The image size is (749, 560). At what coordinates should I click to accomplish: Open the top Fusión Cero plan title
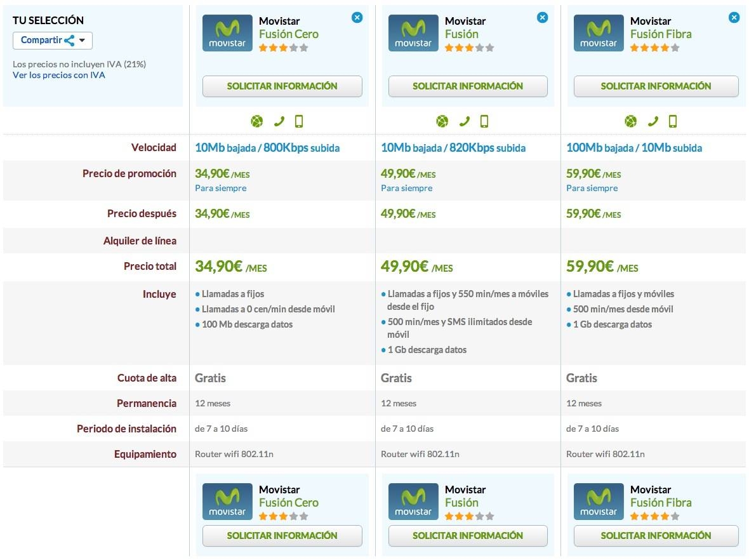click(x=289, y=34)
